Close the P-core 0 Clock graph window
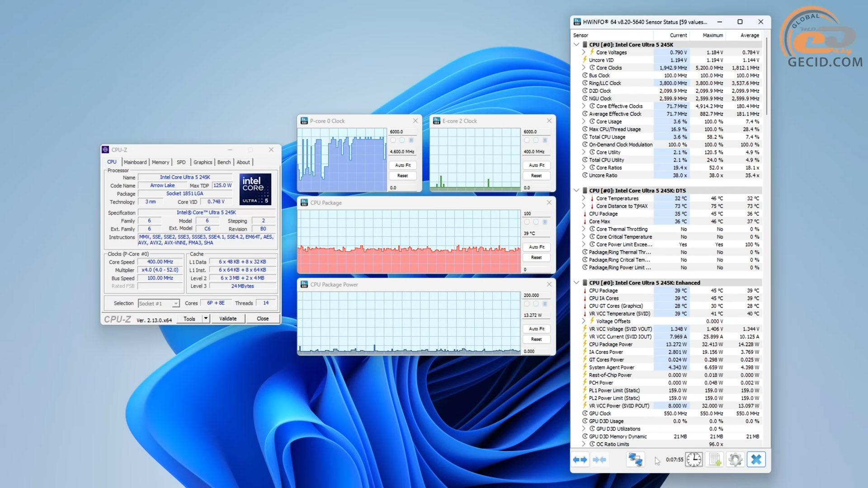868x488 pixels. coord(415,121)
